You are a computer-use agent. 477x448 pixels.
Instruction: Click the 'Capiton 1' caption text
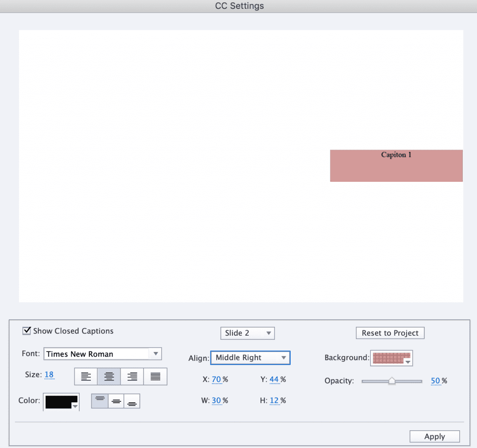click(396, 155)
